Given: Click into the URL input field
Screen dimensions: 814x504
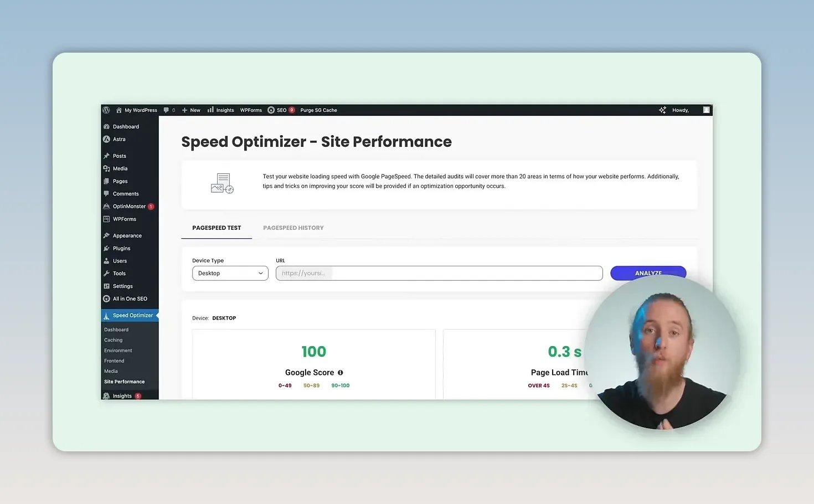Looking at the screenshot, I should pyautogui.click(x=439, y=273).
